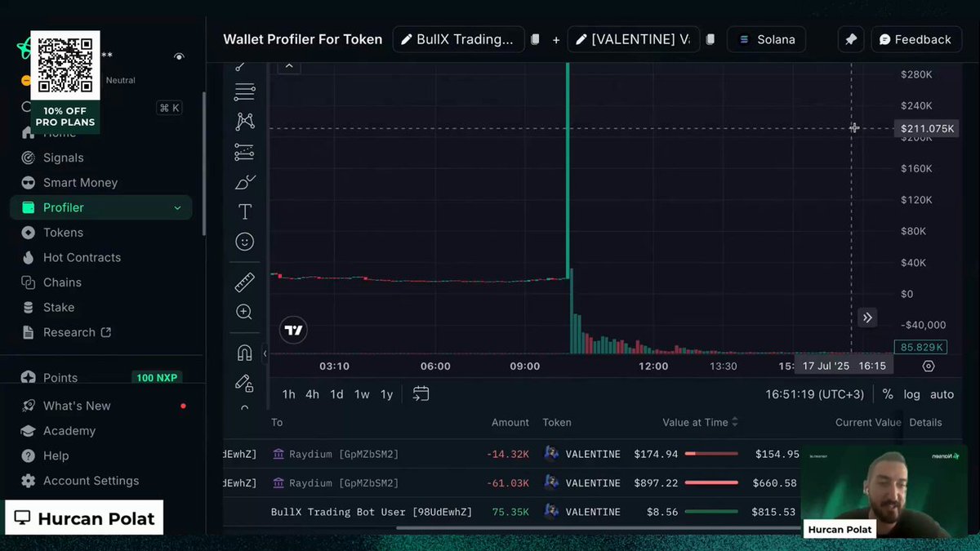Open Signals in the sidebar
The image size is (980, 551).
63,158
